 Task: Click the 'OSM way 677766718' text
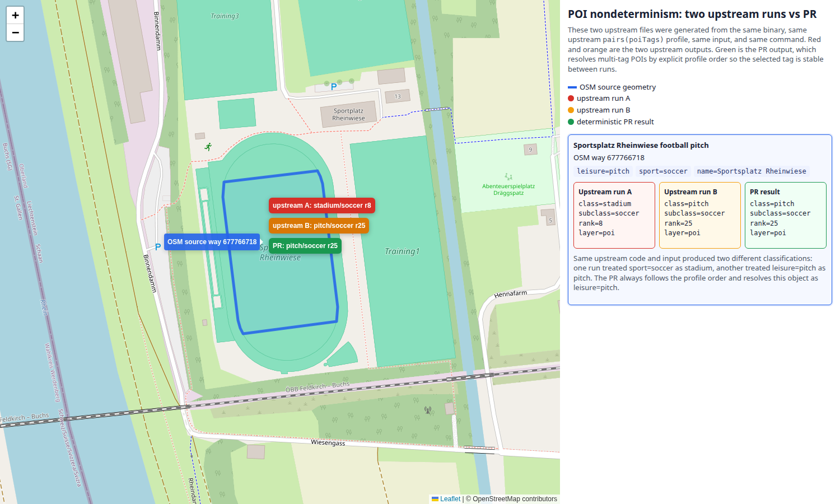pos(609,158)
